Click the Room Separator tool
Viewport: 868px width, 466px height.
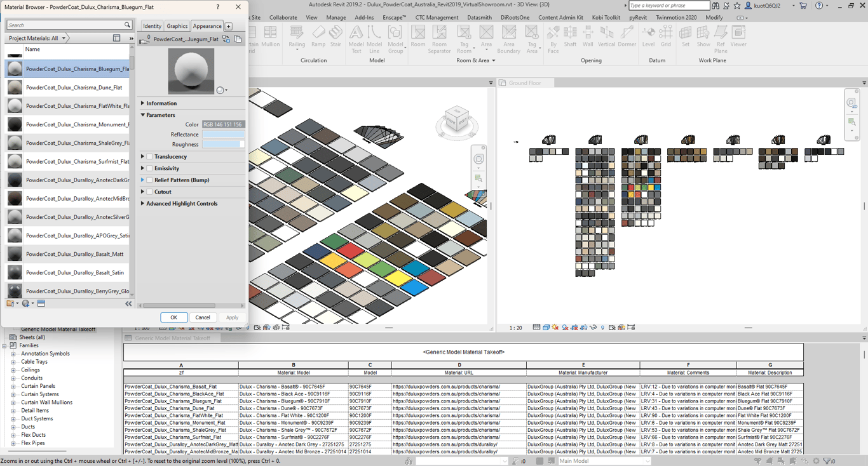click(x=439, y=38)
